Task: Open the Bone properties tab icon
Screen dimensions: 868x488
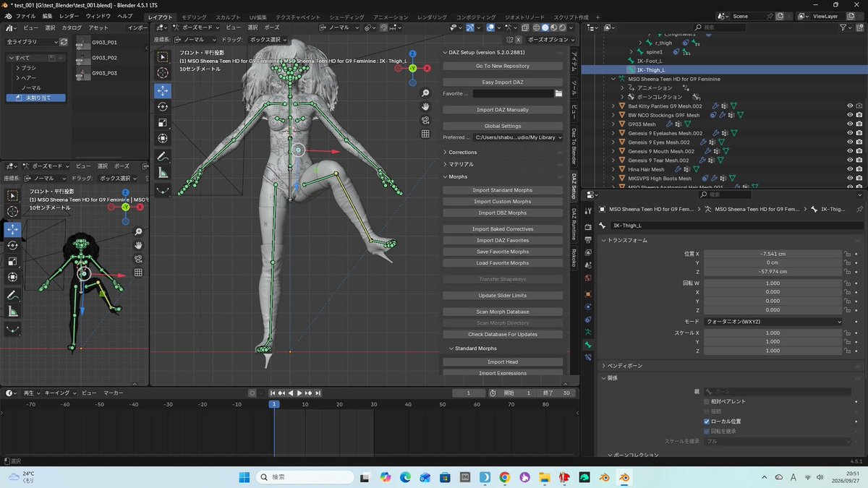Action: [588, 345]
